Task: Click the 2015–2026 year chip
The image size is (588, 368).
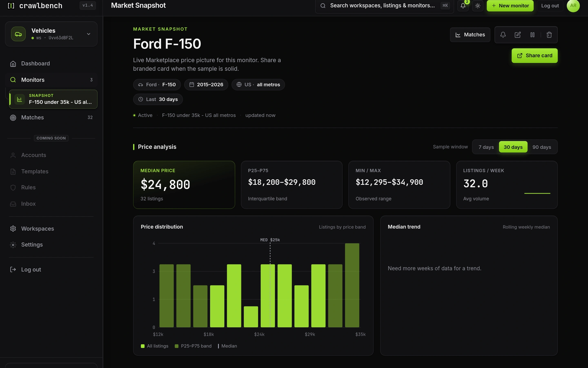Action: [x=206, y=85]
